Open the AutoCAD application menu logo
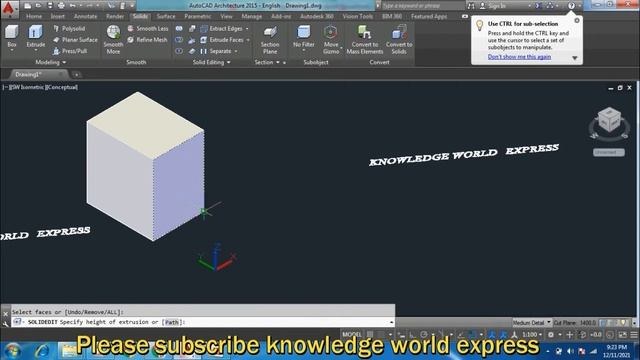The height and width of the screenshot is (360, 640). click(x=9, y=9)
